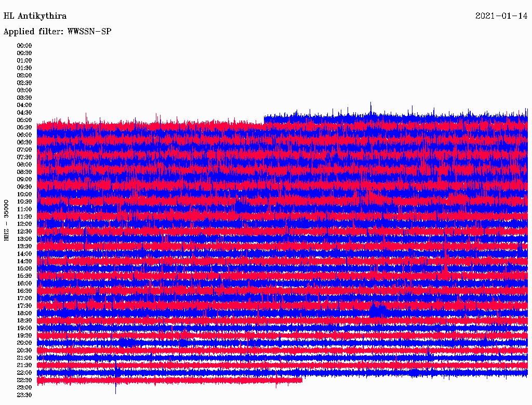Click the 14:00 time label

point(24,254)
